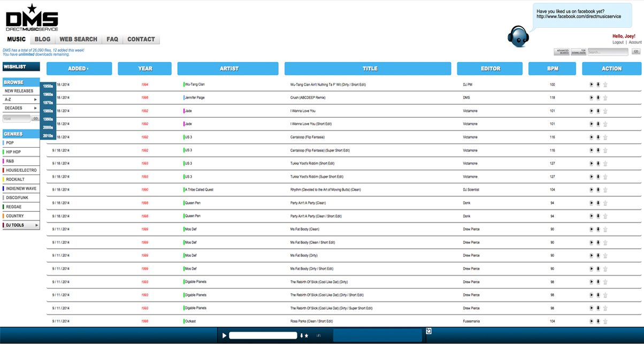Image resolution: width=644 pixels, height=344 pixels.
Task: Download the Jennifer Paige Crush remix
Action: (598, 98)
